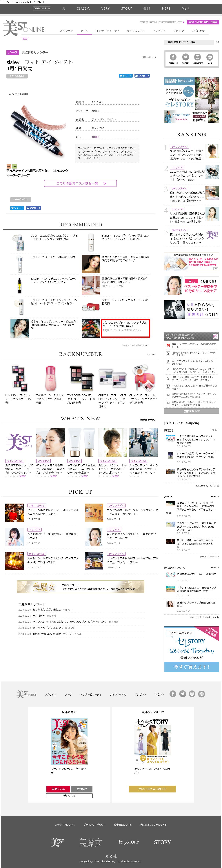Click the top いいね! like button
Screen dimensions: 222x868
(142, 76)
